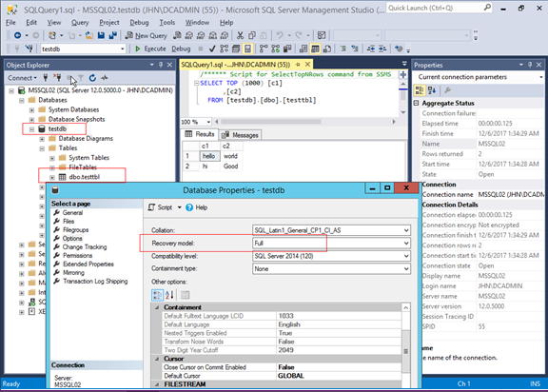Click the Categorized icon in Properties panel
Image resolution: width=548 pixels, height=392 pixels.
pos(420,90)
